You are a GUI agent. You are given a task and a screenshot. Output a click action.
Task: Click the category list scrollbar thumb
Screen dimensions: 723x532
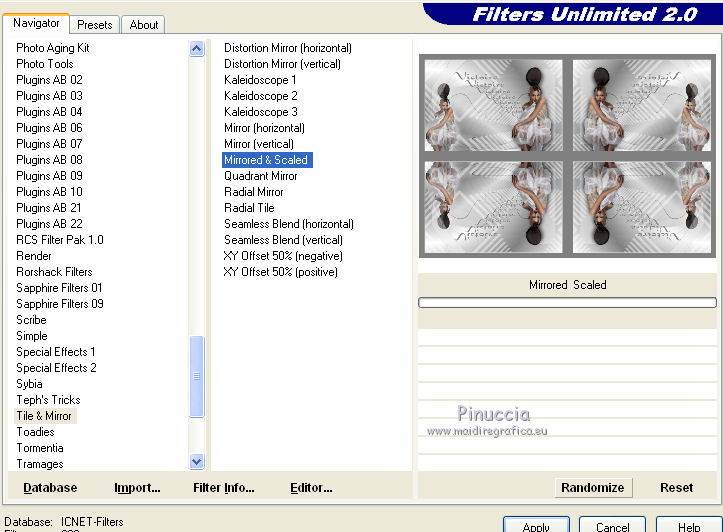pos(197,377)
